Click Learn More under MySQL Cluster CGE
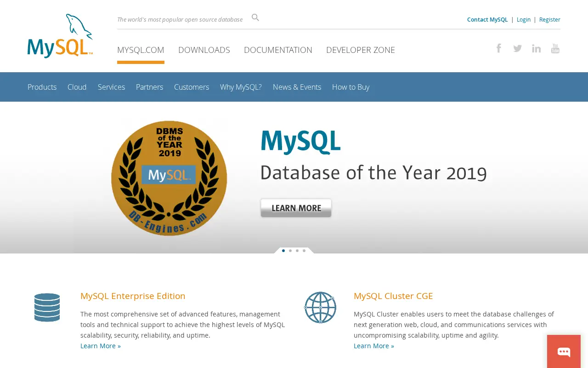Viewport: 588px width, 368px height. (374, 346)
